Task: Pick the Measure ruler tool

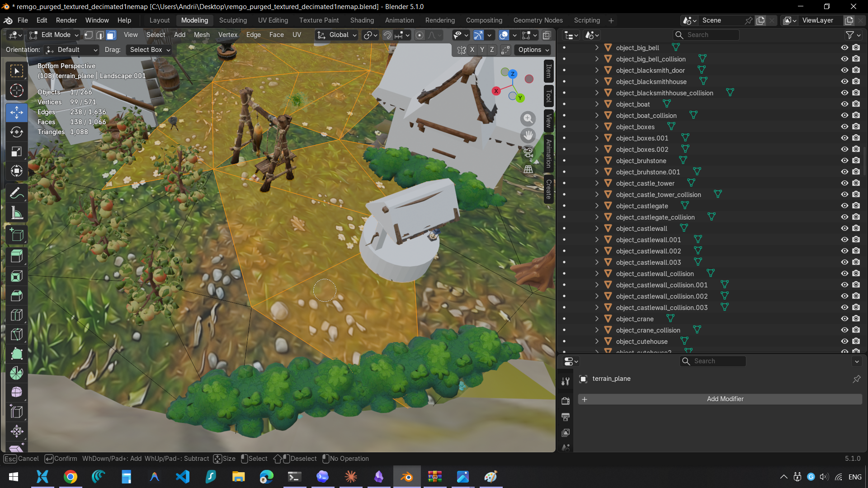Action: [x=17, y=212]
